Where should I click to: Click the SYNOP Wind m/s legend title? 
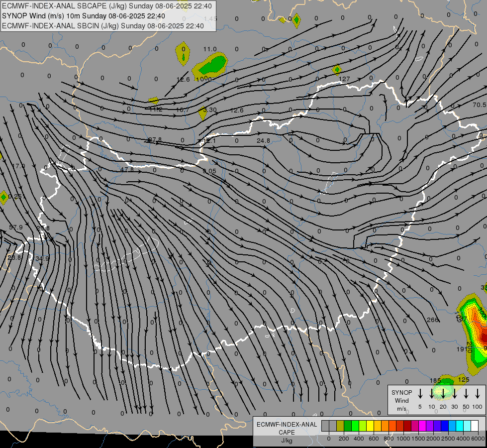(x=401, y=400)
